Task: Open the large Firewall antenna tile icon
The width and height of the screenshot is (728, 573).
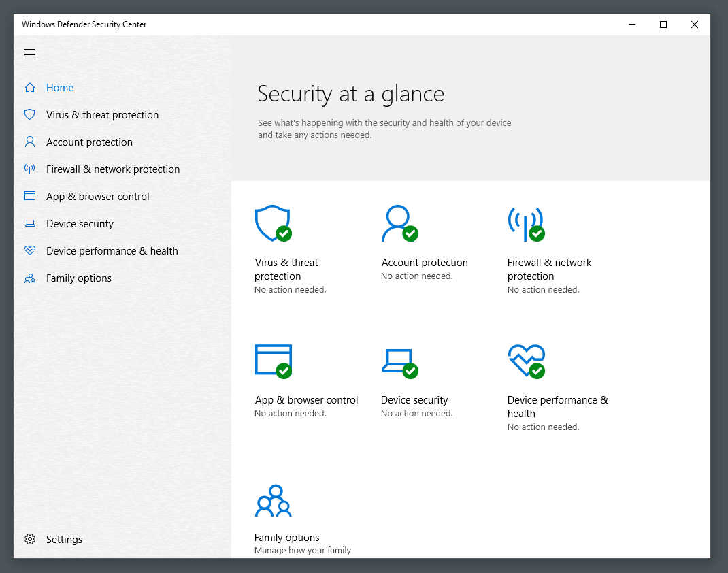Action: point(526,225)
